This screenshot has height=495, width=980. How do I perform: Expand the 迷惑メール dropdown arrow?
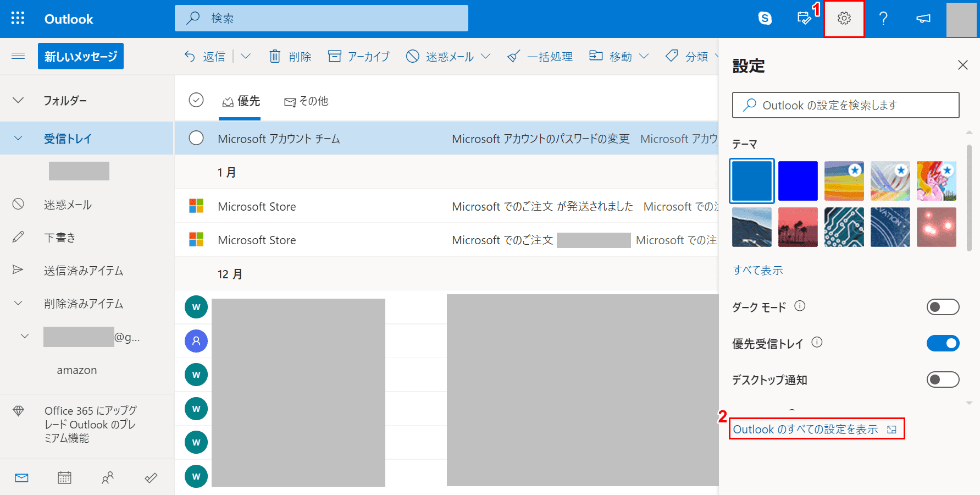pos(485,56)
